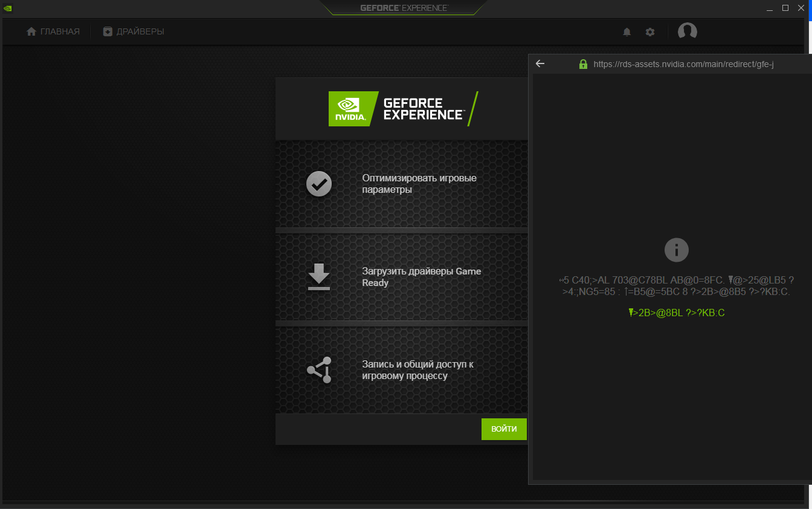Click the home house icon

(31, 31)
